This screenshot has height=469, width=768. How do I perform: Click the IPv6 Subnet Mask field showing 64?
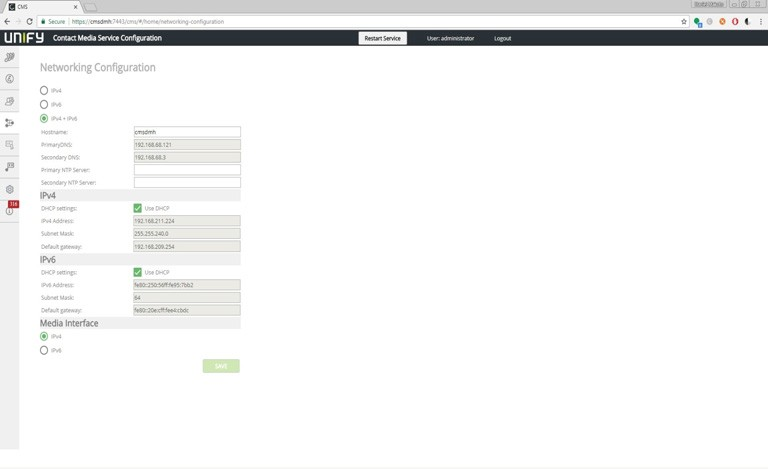click(187, 298)
